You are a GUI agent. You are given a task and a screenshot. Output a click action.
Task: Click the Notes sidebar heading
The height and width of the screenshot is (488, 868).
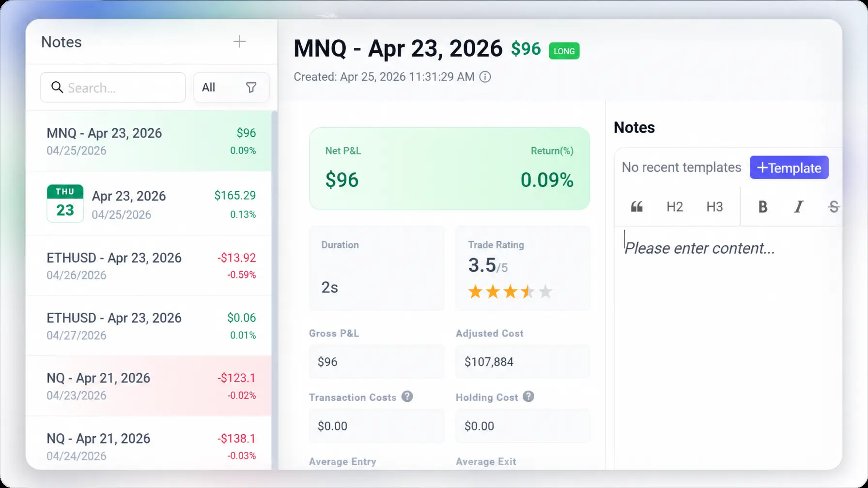[62, 42]
